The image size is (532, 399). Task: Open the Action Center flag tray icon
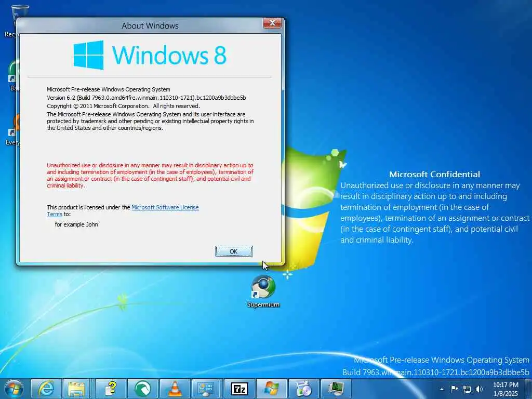click(x=454, y=389)
